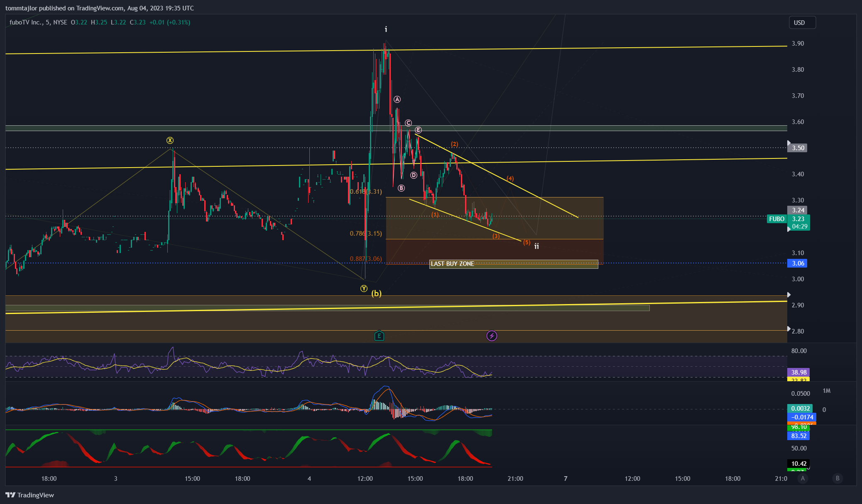Click the fuboTV Inc. symbol title
This screenshot has width=862, height=504.
click(x=26, y=22)
